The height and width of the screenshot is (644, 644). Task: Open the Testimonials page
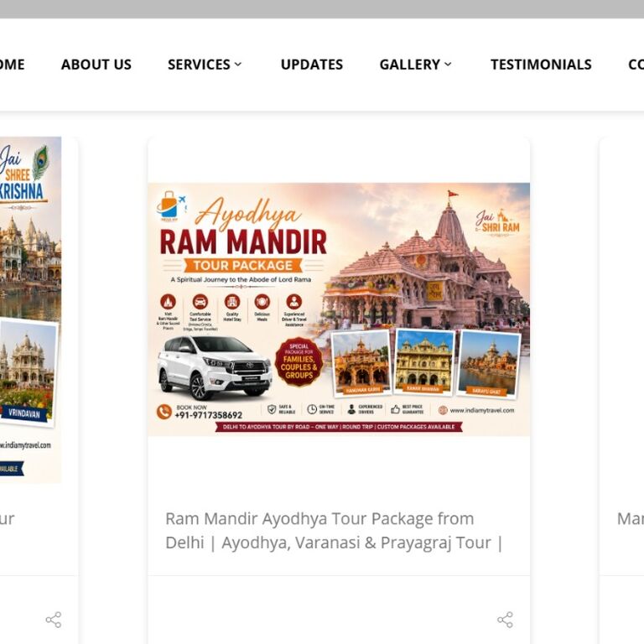(541, 65)
